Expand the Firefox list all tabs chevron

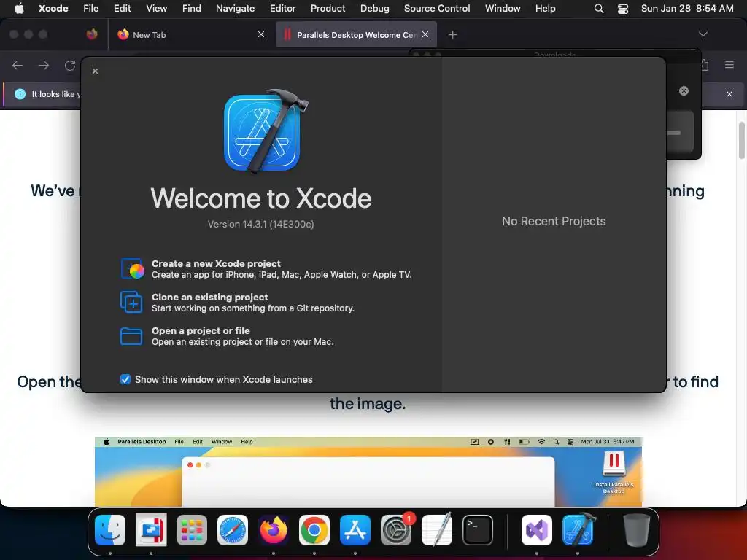point(703,34)
